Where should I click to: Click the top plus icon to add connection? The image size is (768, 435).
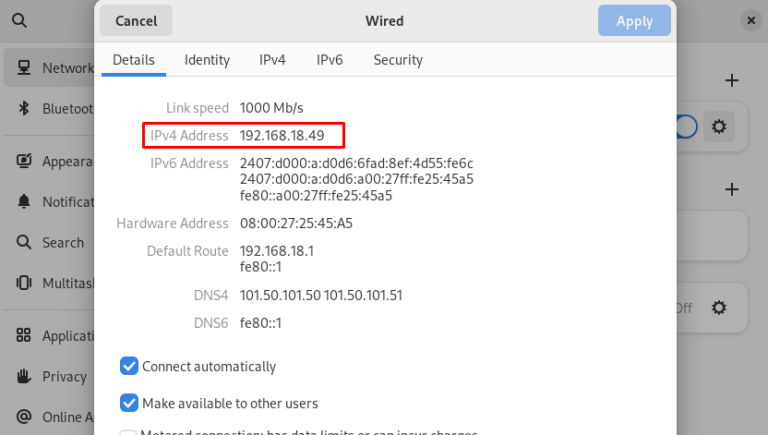732,80
